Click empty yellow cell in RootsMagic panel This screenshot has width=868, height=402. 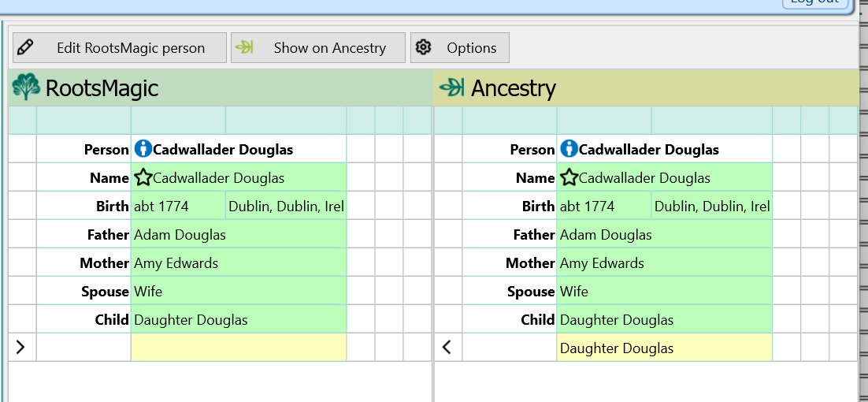(239, 347)
